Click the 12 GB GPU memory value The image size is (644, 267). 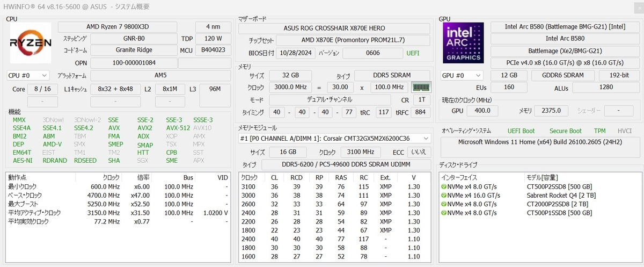[509, 76]
